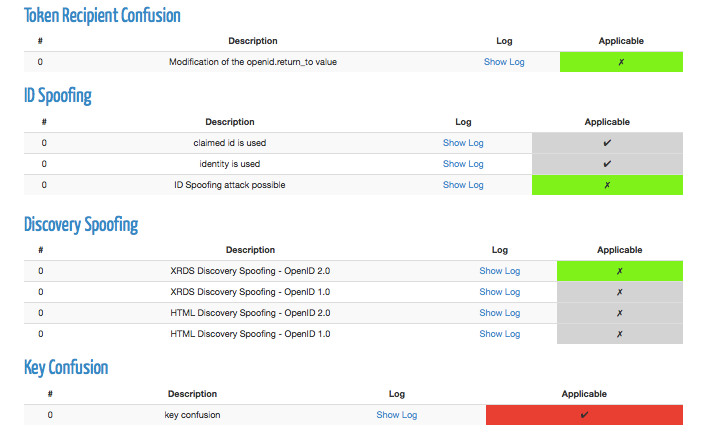Click the red Applicable cell for key confusion

(584, 415)
